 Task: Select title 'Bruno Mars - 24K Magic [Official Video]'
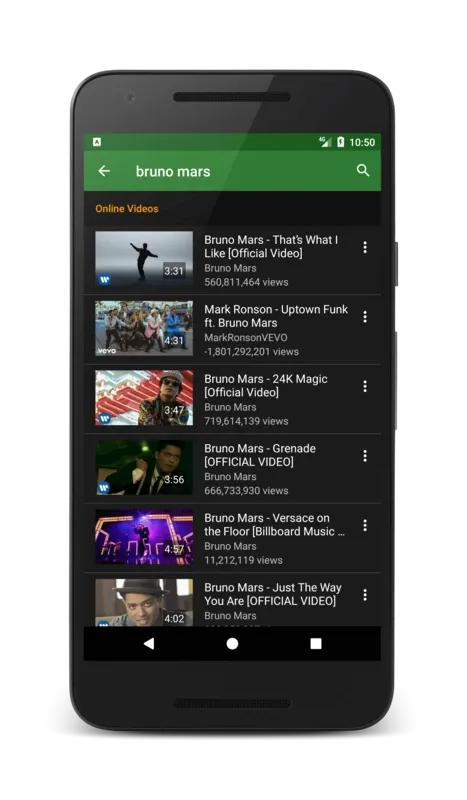click(x=266, y=385)
